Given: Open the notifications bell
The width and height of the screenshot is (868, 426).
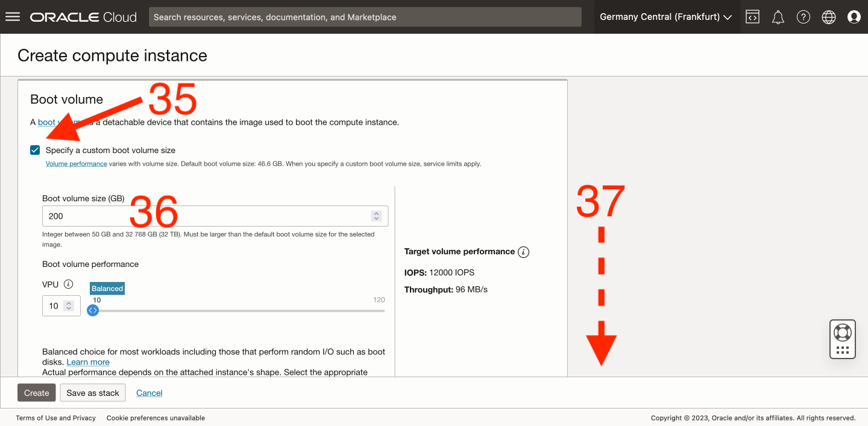Looking at the screenshot, I should (778, 17).
